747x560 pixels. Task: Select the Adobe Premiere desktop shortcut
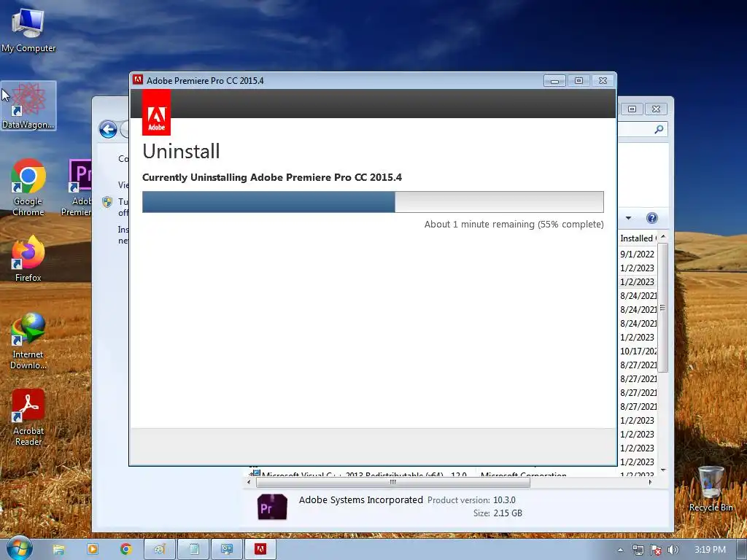pyautogui.click(x=76, y=187)
